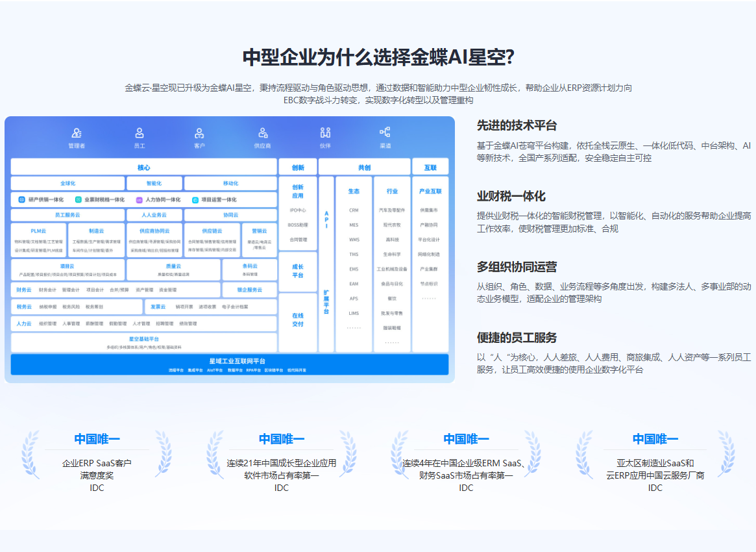Click the 多组织协同运营 heading
Screen dimensions: 756x552
coord(517,267)
